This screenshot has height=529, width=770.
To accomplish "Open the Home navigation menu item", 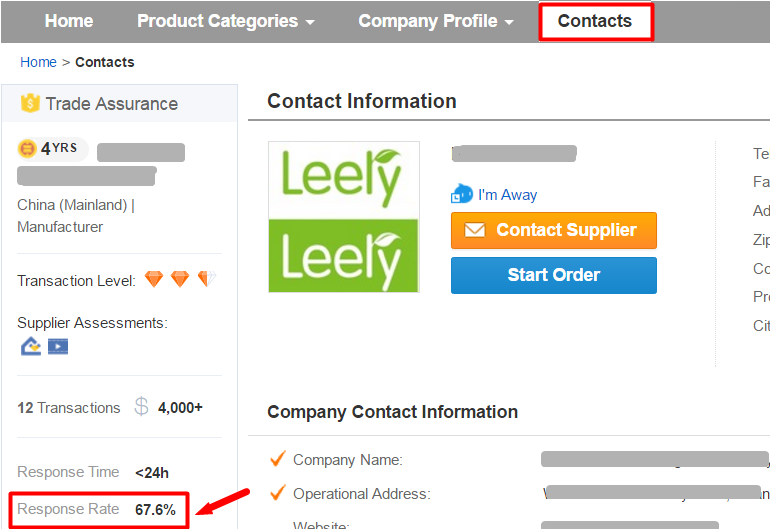I will pyautogui.click(x=69, y=21).
